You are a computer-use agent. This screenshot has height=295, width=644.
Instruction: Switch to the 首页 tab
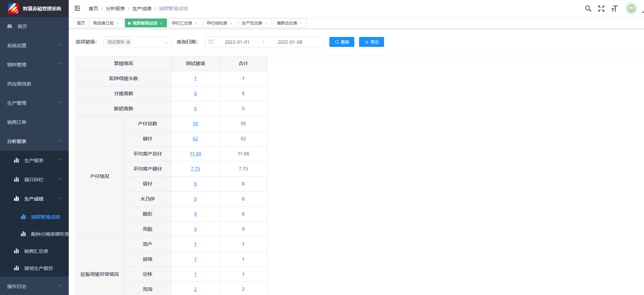[x=81, y=23]
